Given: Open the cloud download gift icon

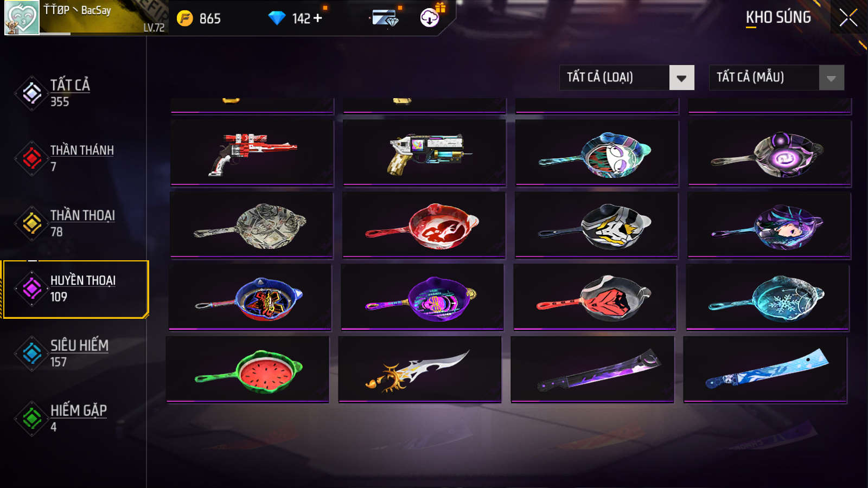Looking at the screenshot, I should pos(430,18).
